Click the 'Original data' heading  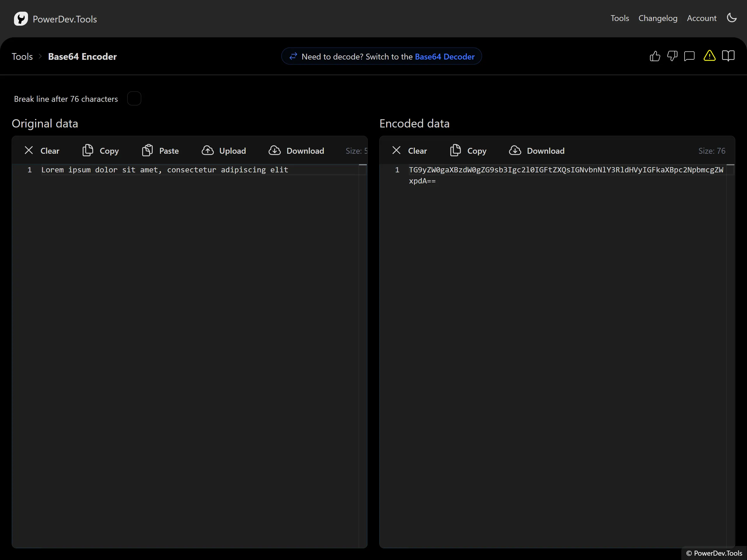pos(45,124)
